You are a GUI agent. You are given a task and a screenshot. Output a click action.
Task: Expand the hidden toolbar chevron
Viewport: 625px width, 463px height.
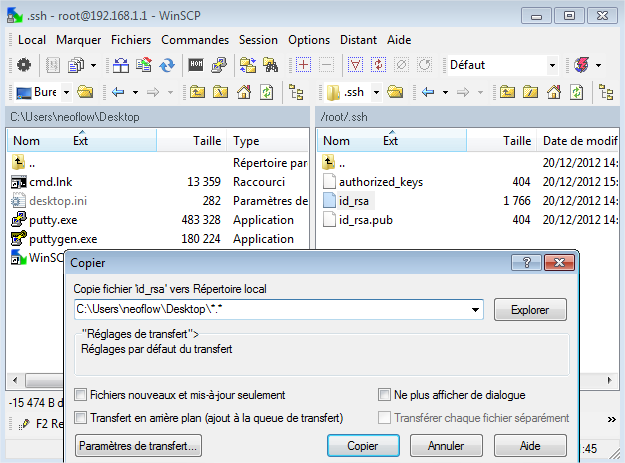(x=612, y=419)
